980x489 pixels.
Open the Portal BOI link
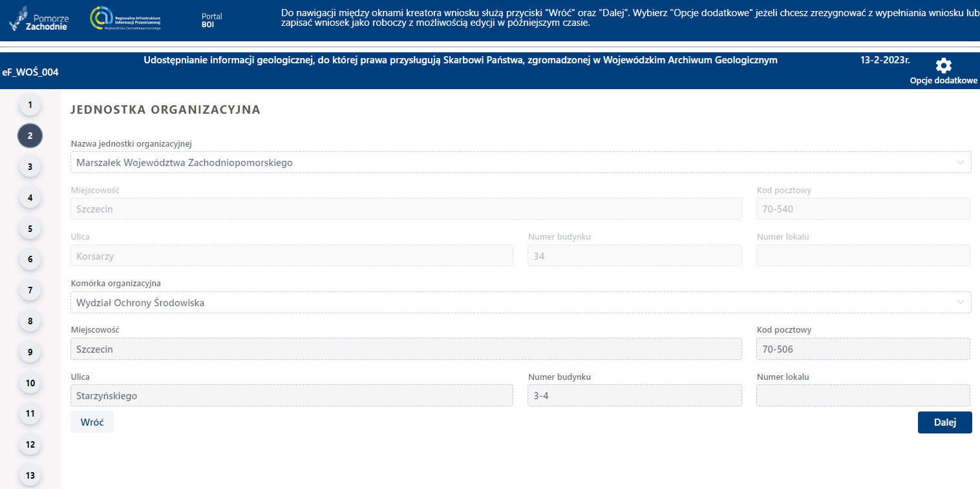(x=211, y=20)
